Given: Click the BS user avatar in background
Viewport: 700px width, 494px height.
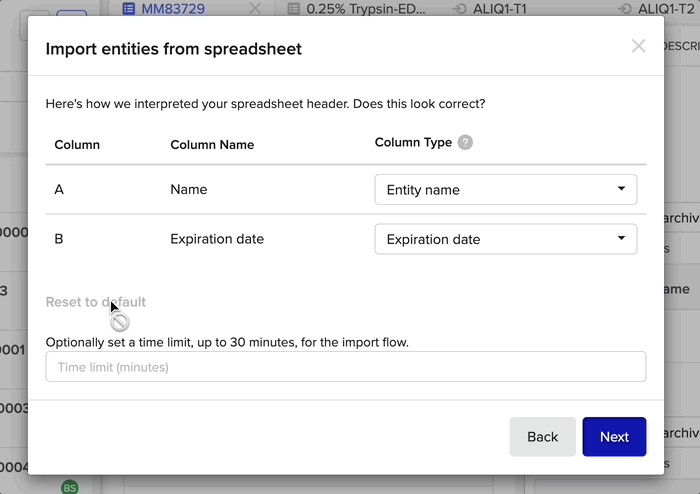Looking at the screenshot, I should pos(70,487).
